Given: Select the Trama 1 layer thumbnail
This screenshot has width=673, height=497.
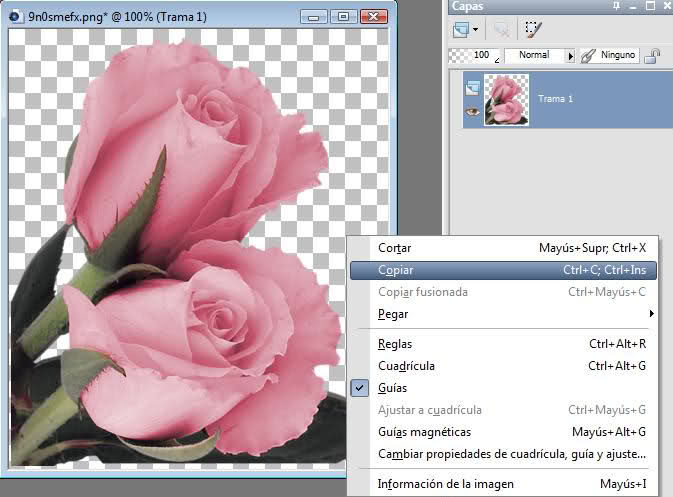Looking at the screenshot, I should pos(506,100).
